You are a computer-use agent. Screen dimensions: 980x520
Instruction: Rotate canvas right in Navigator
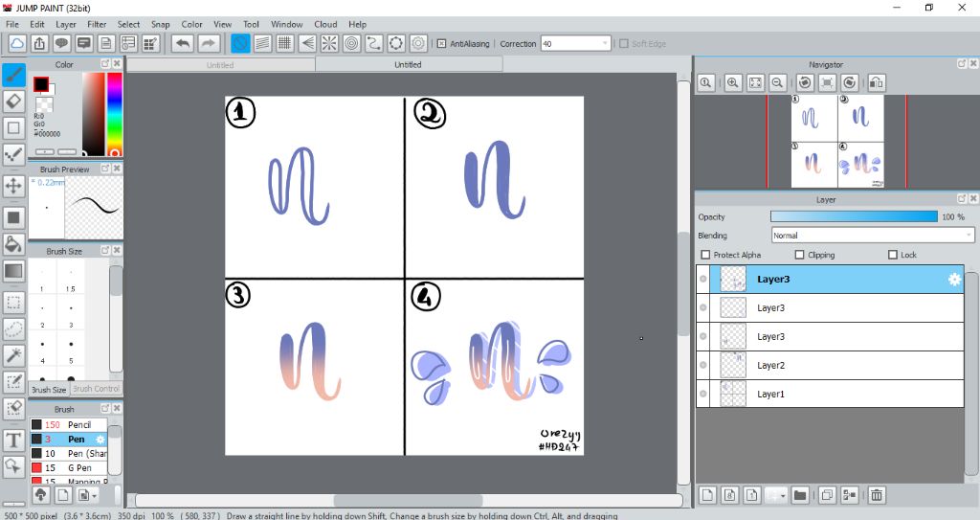click(x=850, y=82)
